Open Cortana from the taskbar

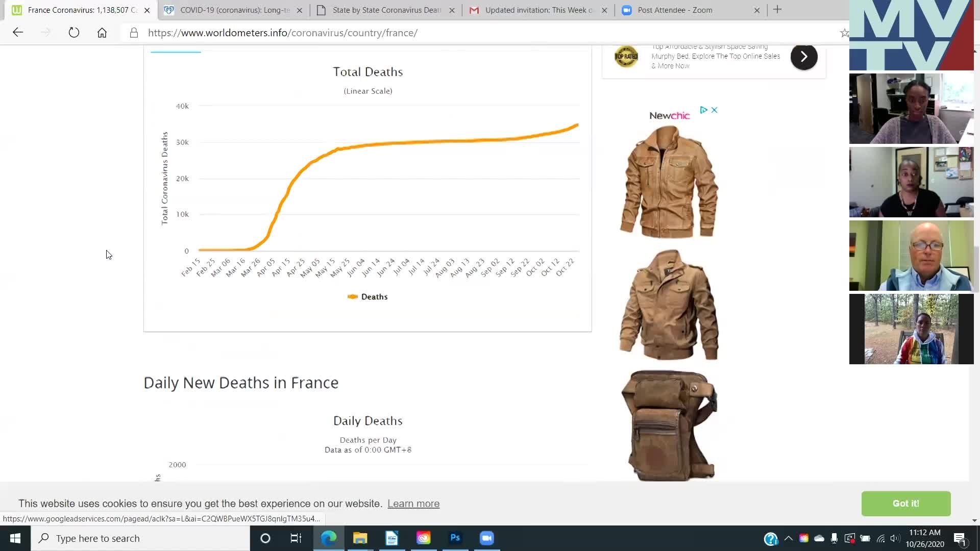tap(265, 538)
